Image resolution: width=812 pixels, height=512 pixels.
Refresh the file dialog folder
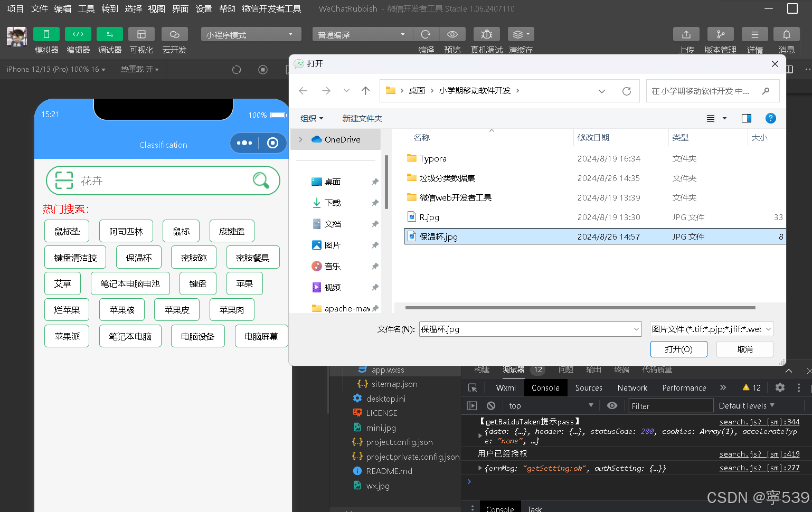pyautogui.click(x=627, y=91)
